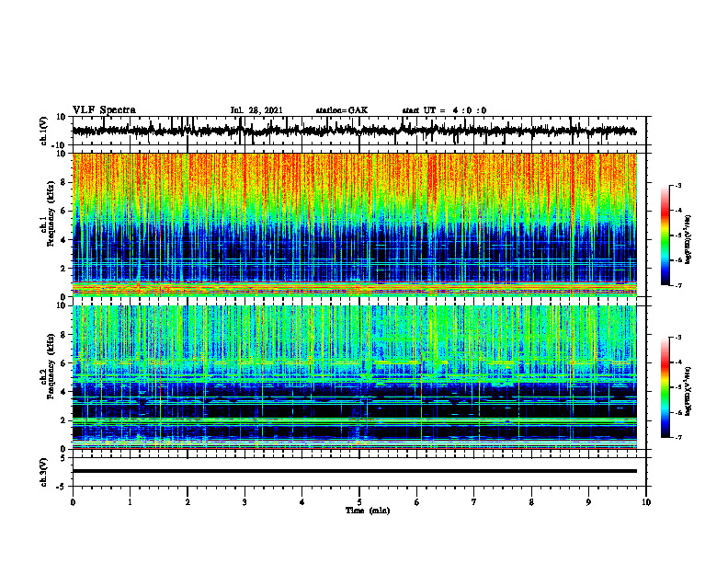Click the "6" kHz tick on ch.2 spectrogram
This screenshot has height=563, width=728.
click(63, 363)
